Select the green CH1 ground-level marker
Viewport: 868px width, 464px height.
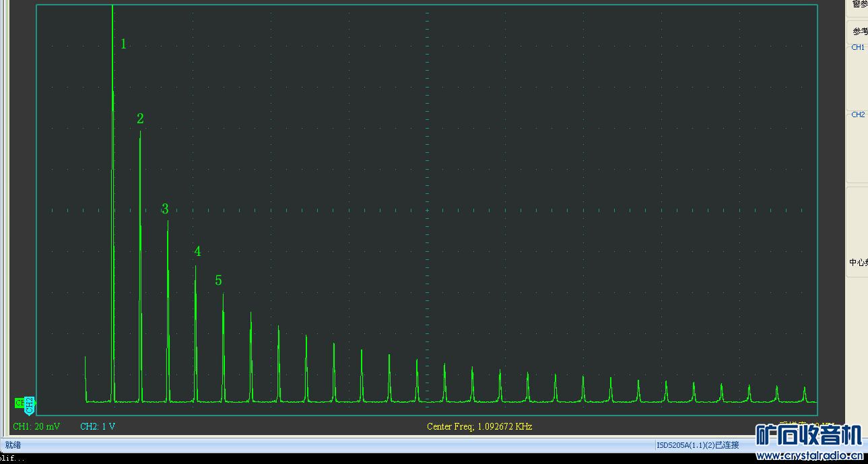pyautogui.click(x=20, y=403)
